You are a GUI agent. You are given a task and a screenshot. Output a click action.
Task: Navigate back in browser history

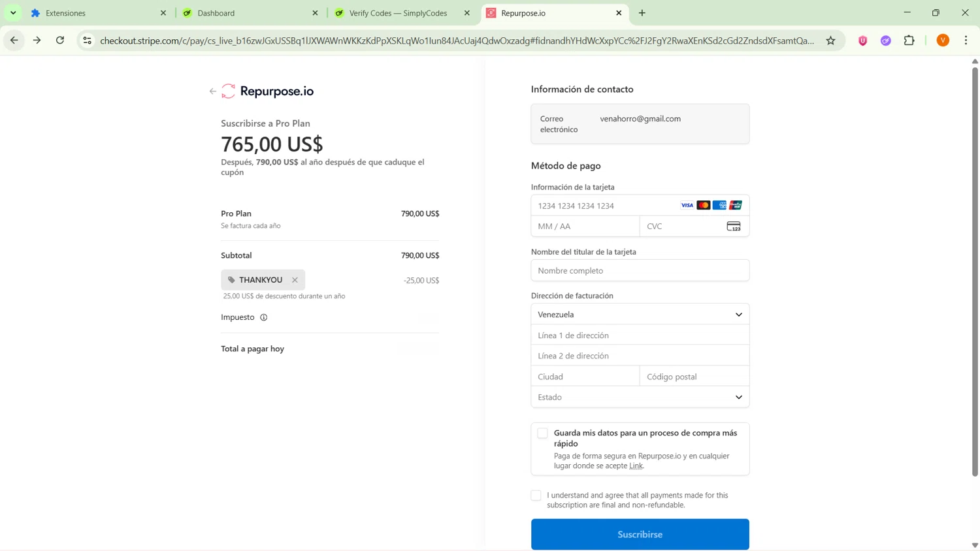[x=14, y=40]
